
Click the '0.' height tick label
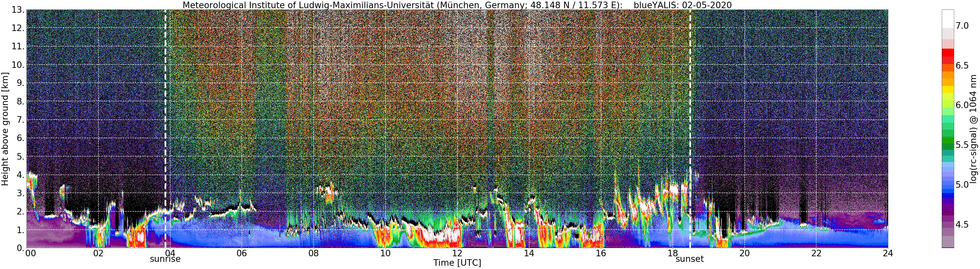(x=20, y=248)
